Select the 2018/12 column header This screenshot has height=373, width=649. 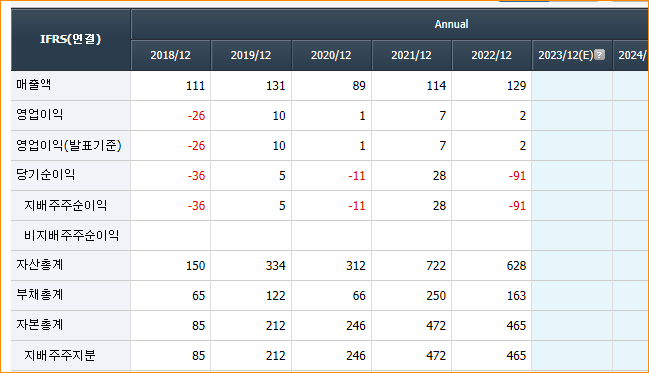tap(171, 55)
